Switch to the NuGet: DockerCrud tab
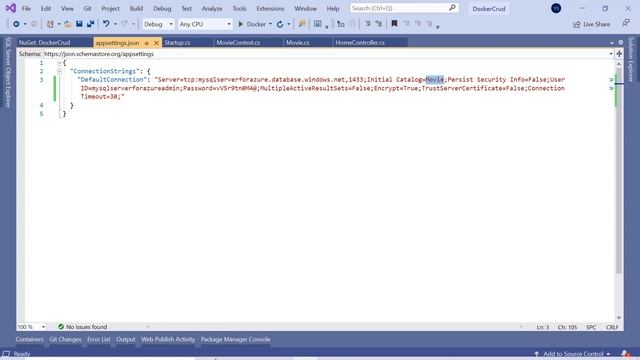Viewport: 640px width, 360px height. pos(55,42)
